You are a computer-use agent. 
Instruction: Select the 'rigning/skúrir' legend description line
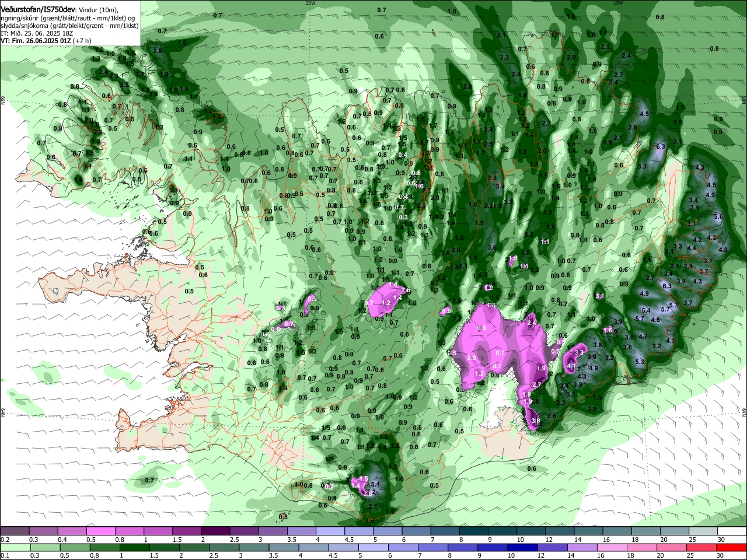tap(68, 19)
